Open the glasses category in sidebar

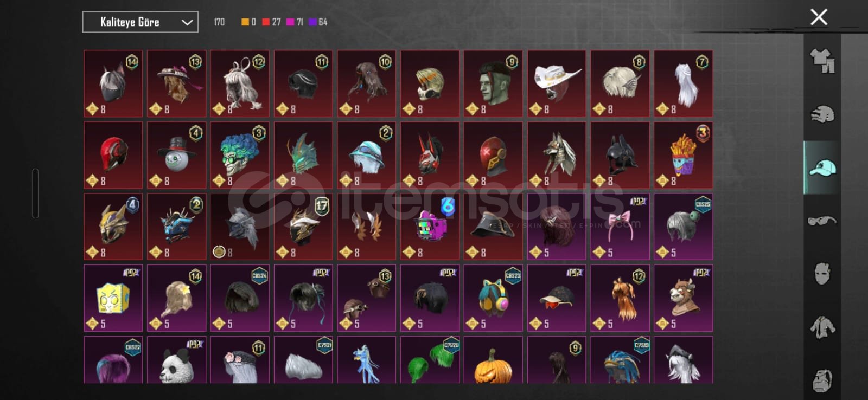[822, 221]
